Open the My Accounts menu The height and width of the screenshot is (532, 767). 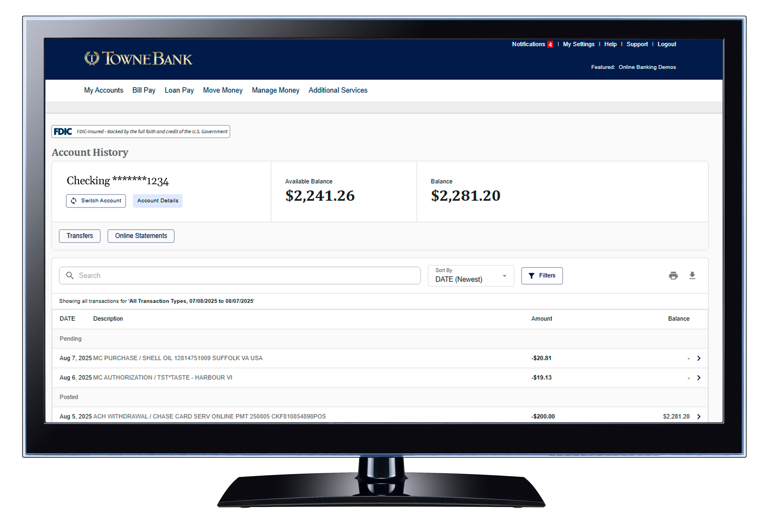(104, 90)
